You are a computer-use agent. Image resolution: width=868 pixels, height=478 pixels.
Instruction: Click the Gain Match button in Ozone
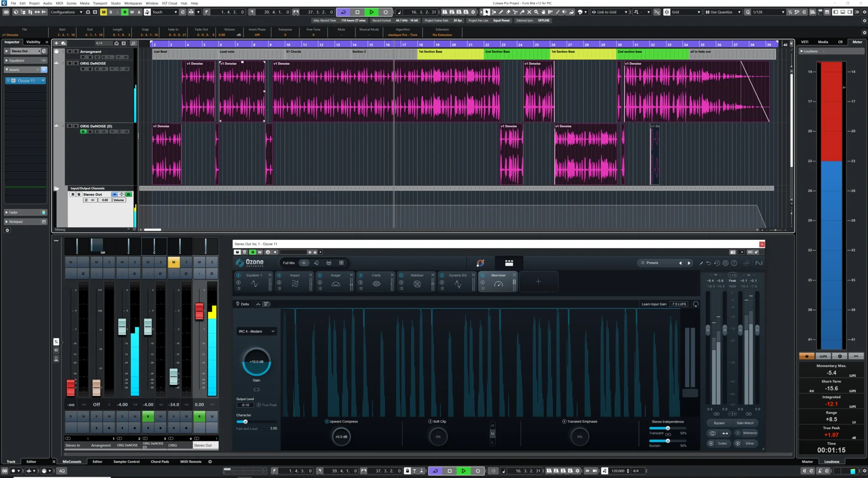(745, 423)
